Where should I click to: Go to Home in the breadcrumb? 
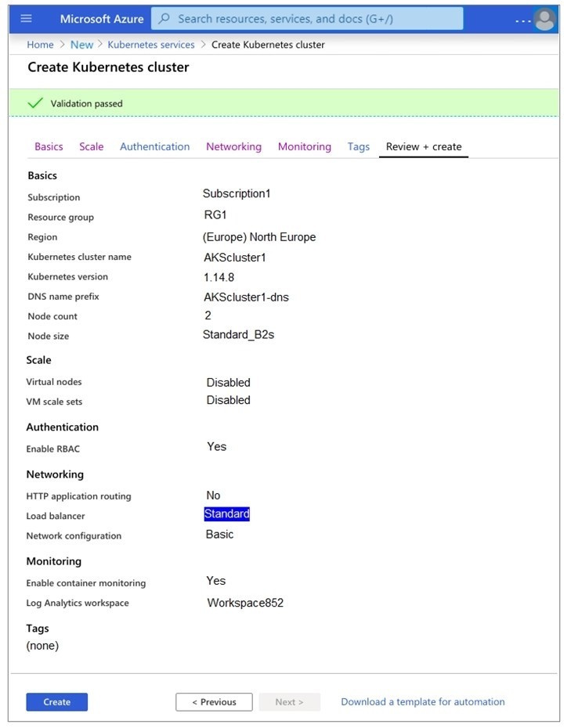(x=40, y=45)
